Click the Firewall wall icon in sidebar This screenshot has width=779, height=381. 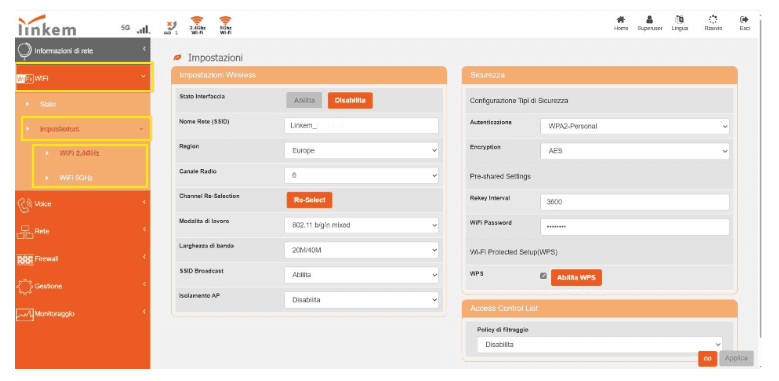pyautogui.click(x=25, y=259)
